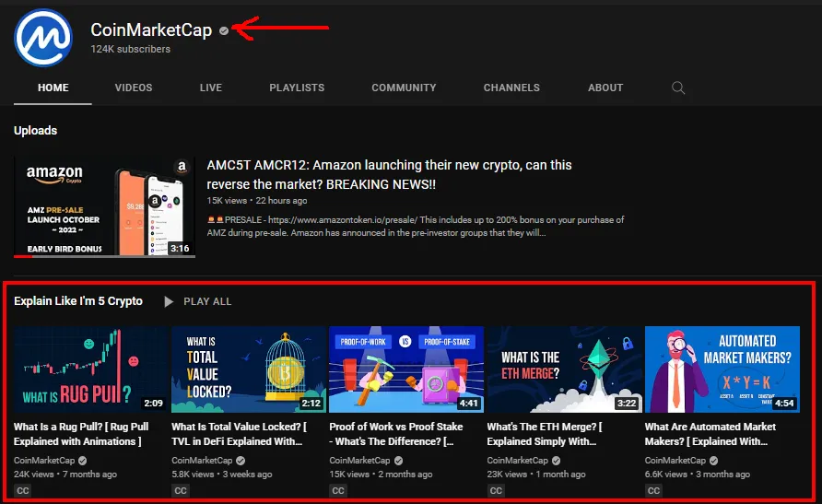This screenshot has width=822, height=504.
Task: Open What Are Automated Market Makers title
Action: coord(710,434)
